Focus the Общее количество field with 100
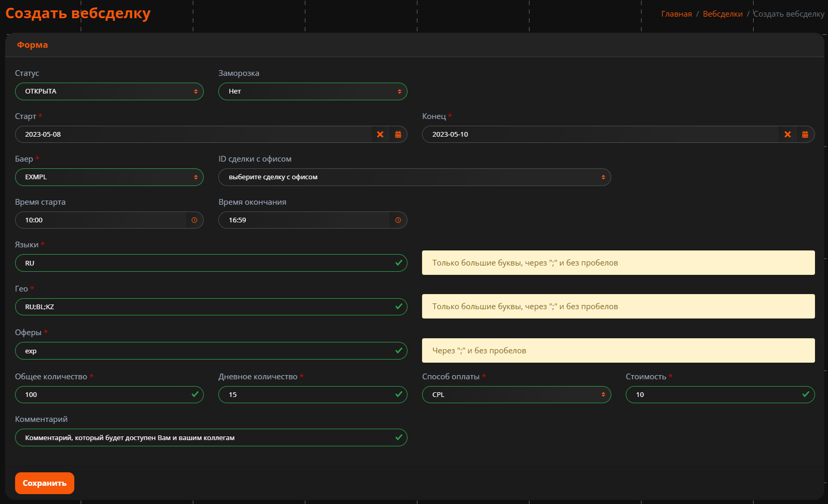Screen dimensions: 828x504 tap(109, 395)
